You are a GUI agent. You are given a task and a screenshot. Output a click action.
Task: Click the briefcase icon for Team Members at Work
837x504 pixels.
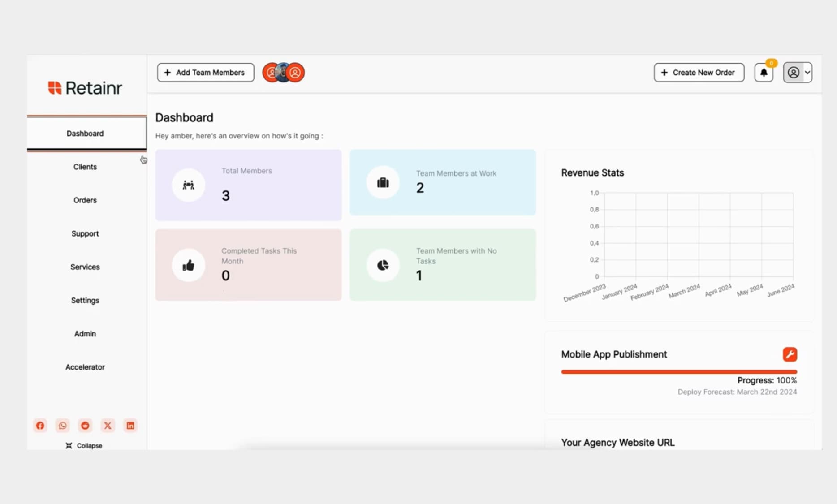pyautogui.click(x=383, y=183)
